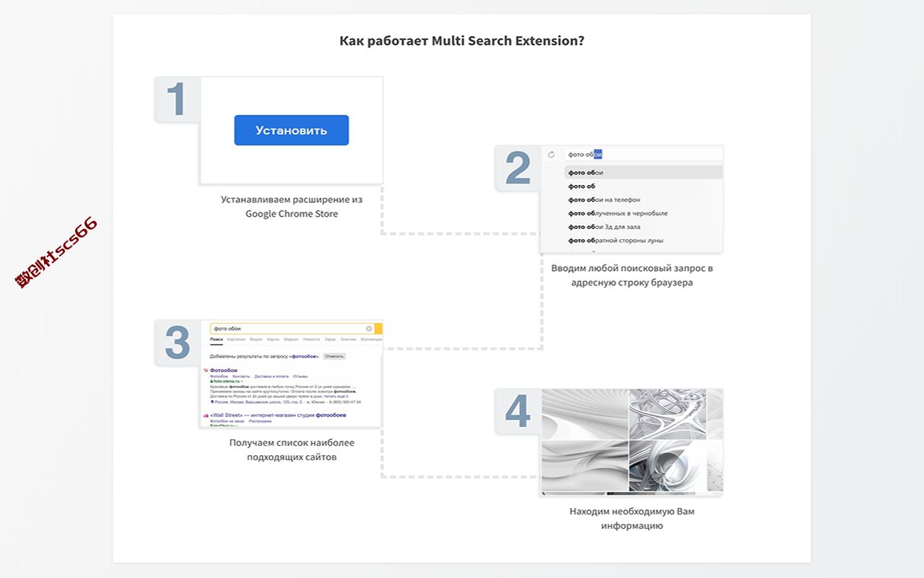Click the blue Установить button
This screenshot has width=924, height=578.
(292, 130)
